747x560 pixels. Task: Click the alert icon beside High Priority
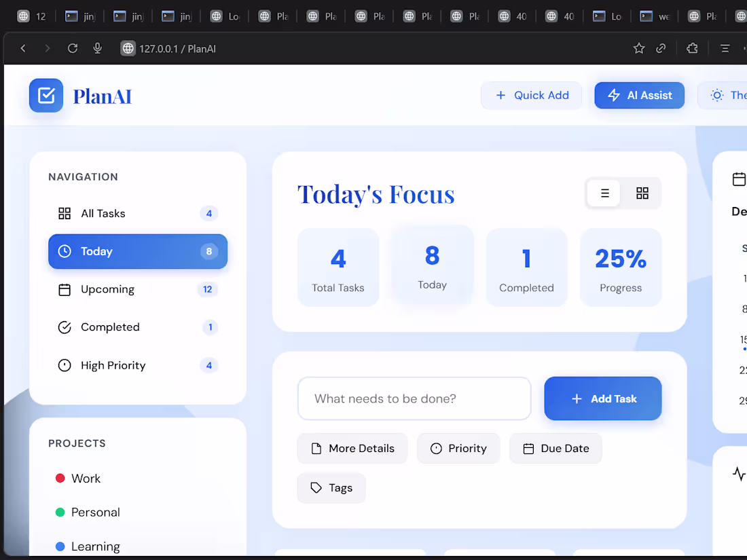tap(65, 365)
